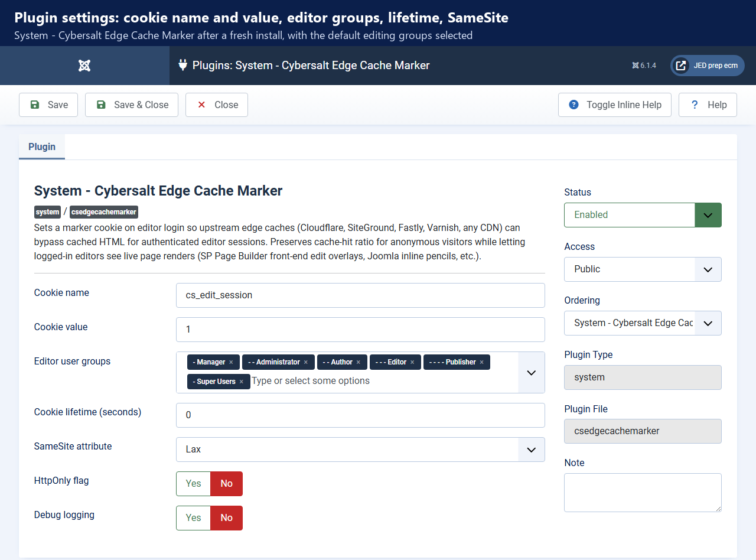Screen dimensions: 756x560
Task: Remove the Administrator group tag
Action: [x=306, y=362]
